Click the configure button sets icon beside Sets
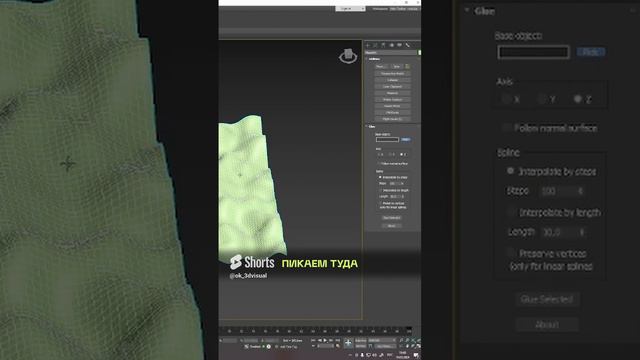The image size is (640, 360). coord(407,66)
